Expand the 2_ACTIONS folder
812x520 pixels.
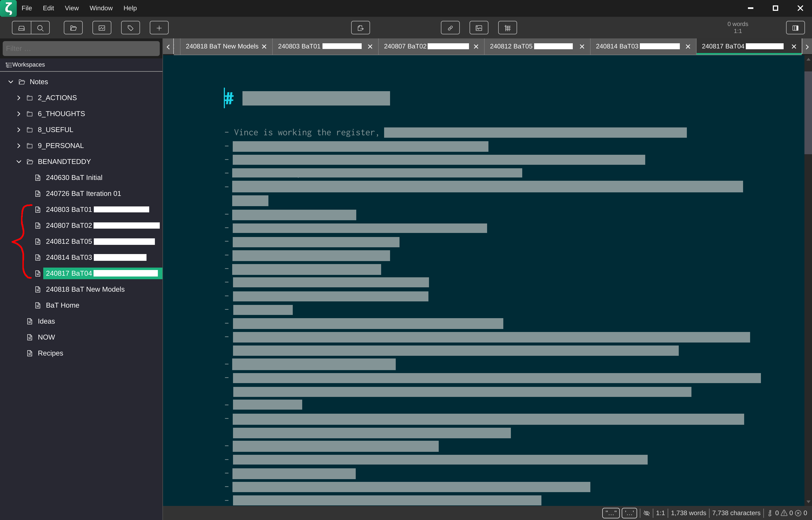tap(19, 98)
